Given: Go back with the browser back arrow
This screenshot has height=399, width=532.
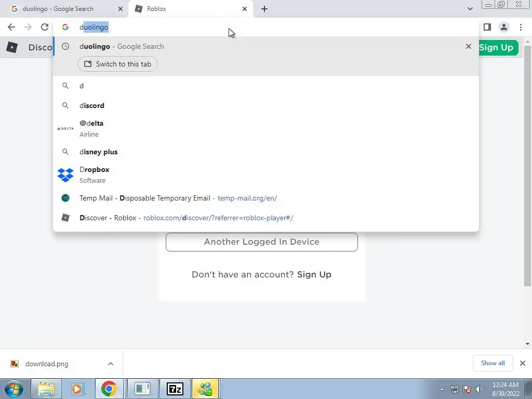Looking at the screenshot, I should pyautogui.click(x=11, y=27).
